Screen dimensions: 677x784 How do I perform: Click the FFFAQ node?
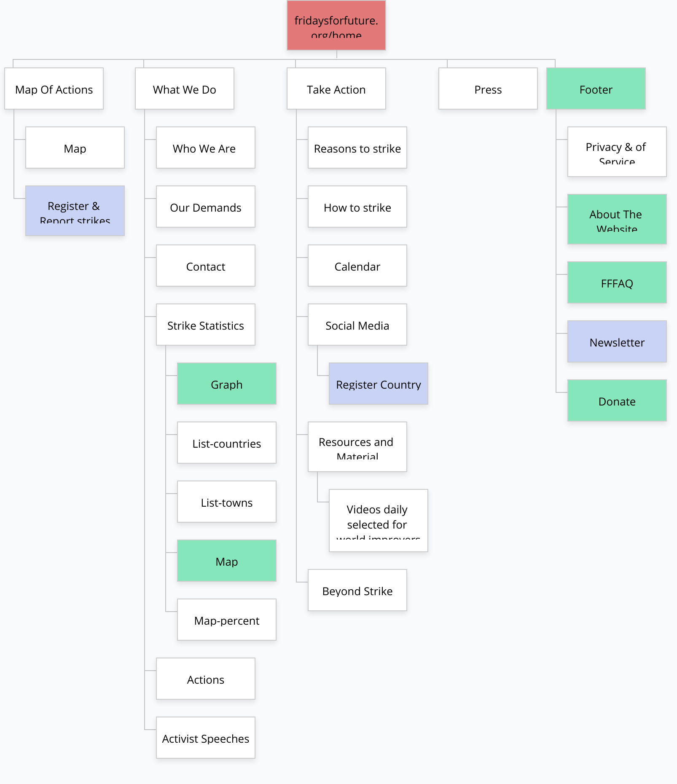617,283
